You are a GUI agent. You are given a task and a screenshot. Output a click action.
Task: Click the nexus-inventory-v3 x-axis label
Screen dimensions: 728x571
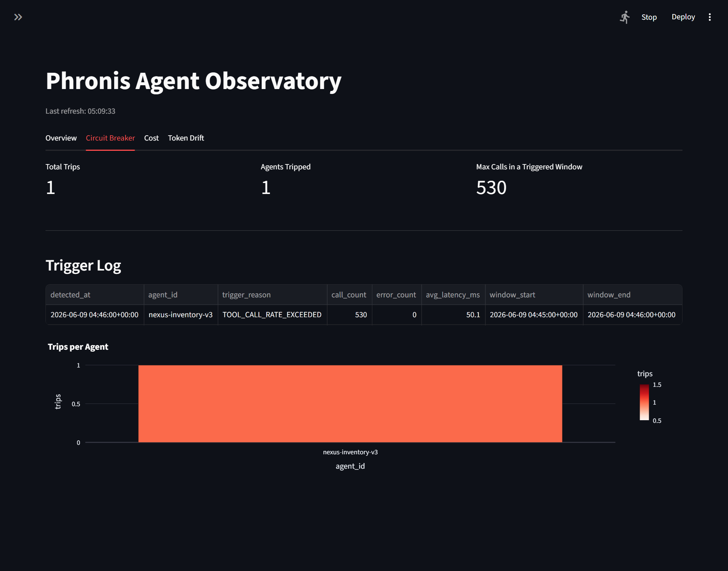(350, 452)
